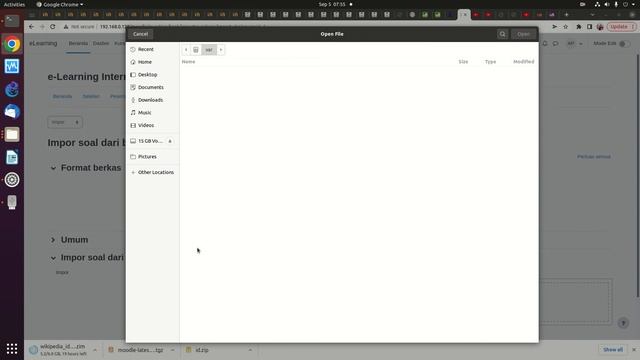The width and height of the screenshot is (640, 360).
Task: Reload the page in Chrome
Action: 53,27
